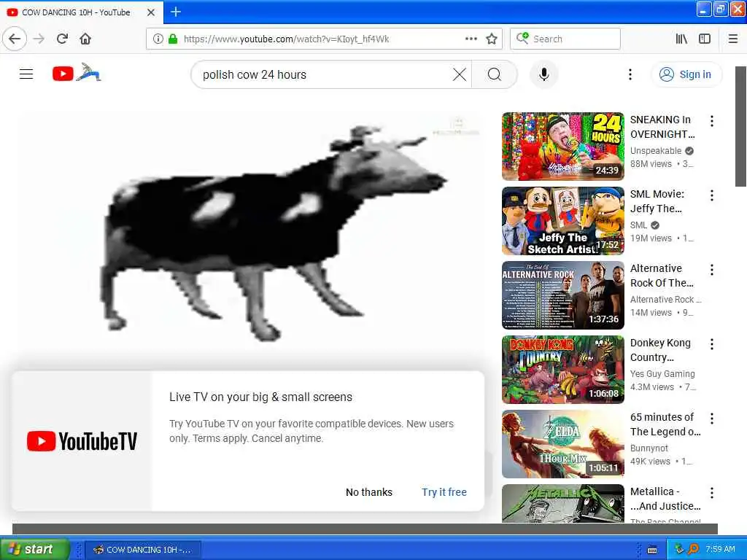The image size is (747, 560).
Task: Open the Jeffy The Sketch Artist thumbnail
Action: click(x=563, y=220)
